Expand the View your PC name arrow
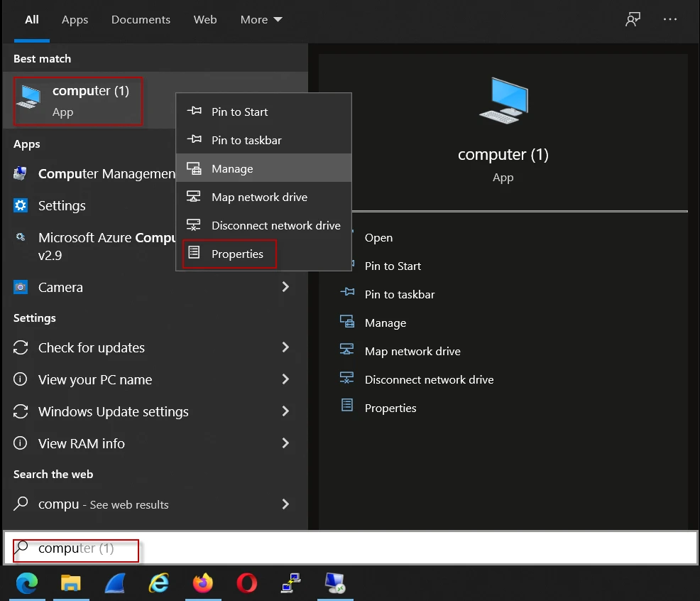 click(x=285, y=379)
